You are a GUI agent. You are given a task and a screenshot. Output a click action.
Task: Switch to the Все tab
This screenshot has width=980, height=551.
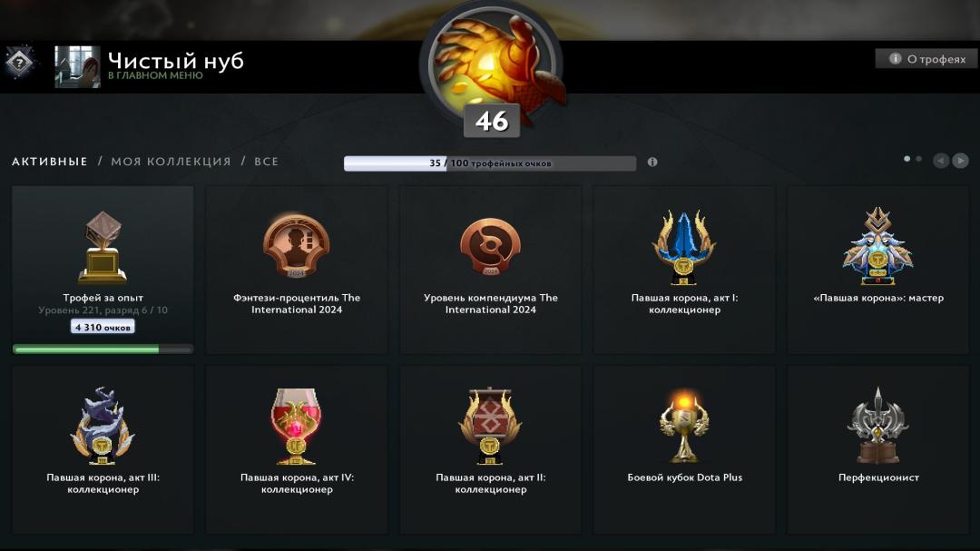coord(266,162)
